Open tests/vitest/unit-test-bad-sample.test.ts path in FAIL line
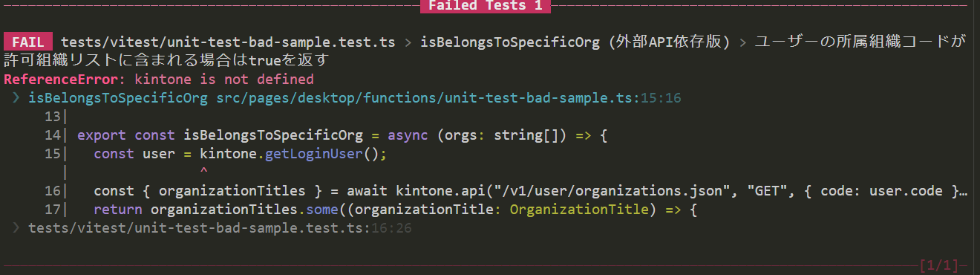980x275 pixels. point(228,42)
